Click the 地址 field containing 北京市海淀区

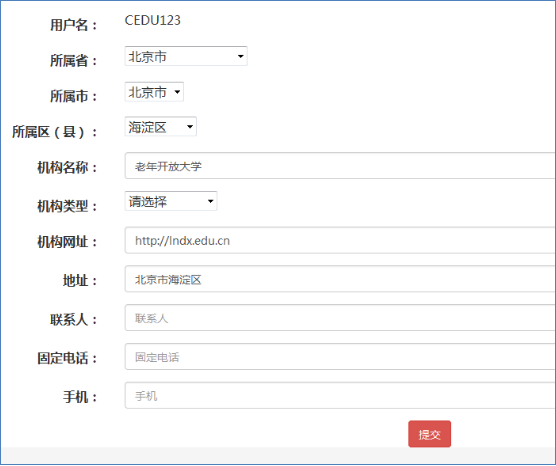[x=340, y=279]
